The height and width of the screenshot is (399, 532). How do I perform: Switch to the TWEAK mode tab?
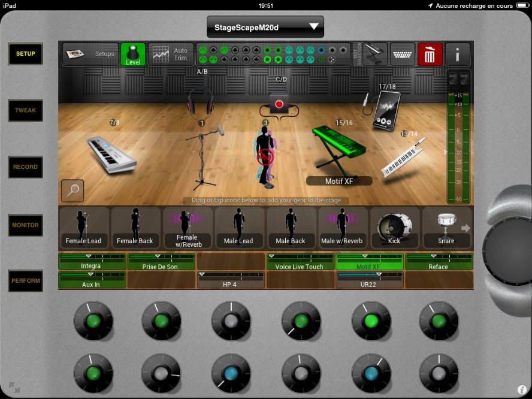25,110
